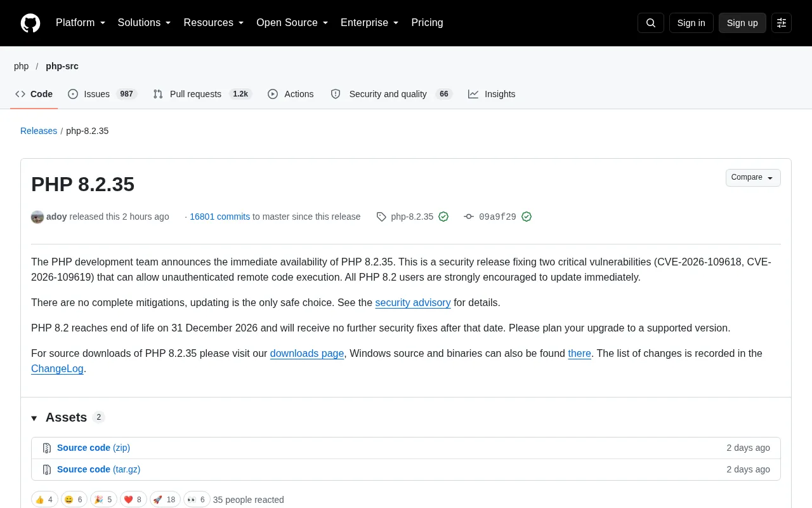Open the Actions tab

pyautogui.click(x=291, y=94)
